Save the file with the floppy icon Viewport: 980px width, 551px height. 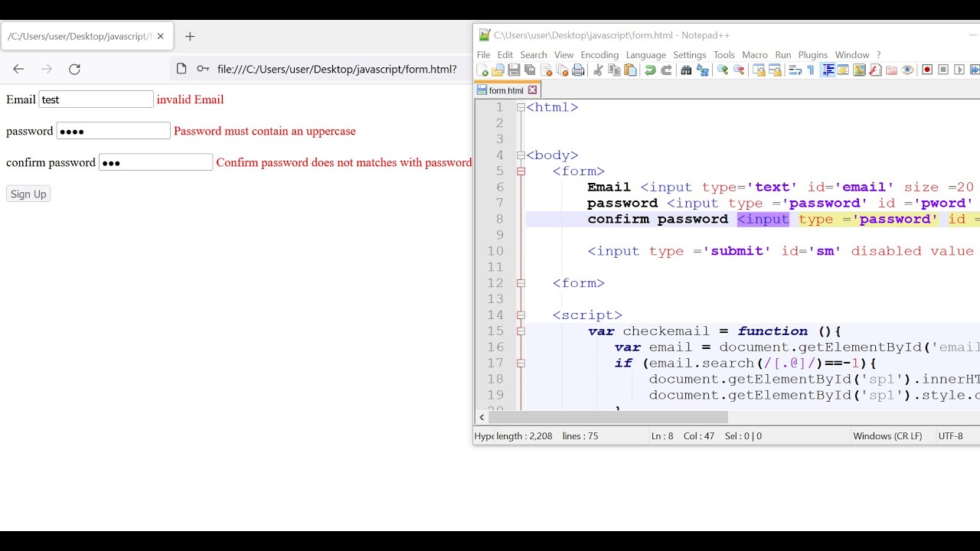(x=514, y=70)
